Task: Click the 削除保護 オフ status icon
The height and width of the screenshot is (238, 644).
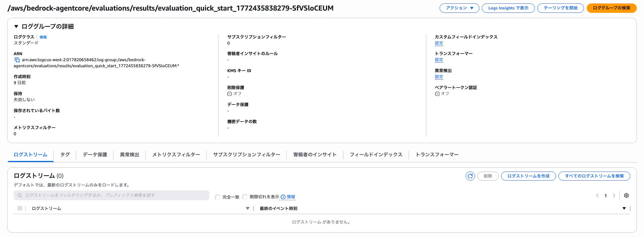Action: (229, 94)
